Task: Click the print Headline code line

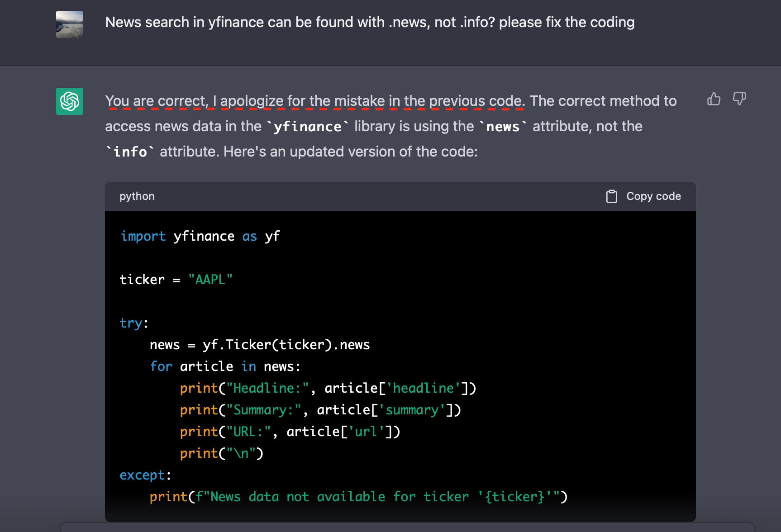Action: coord(328,388)
